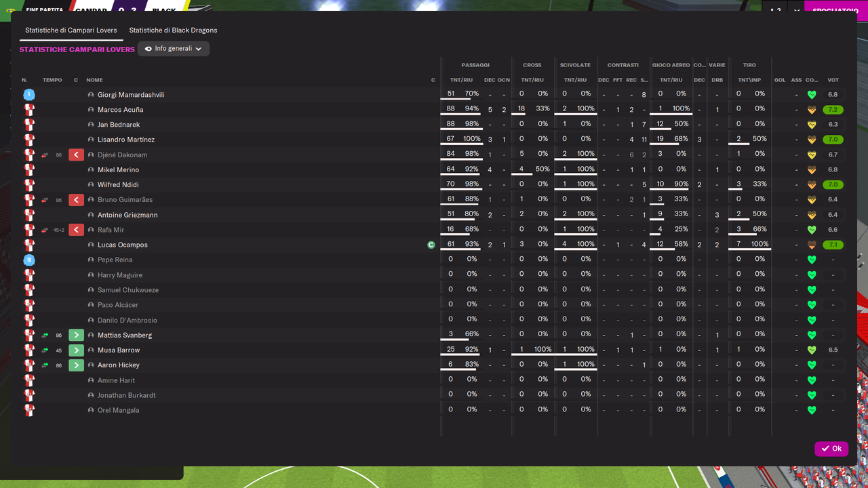Open player Musa Barrow

tap(119, 350)
